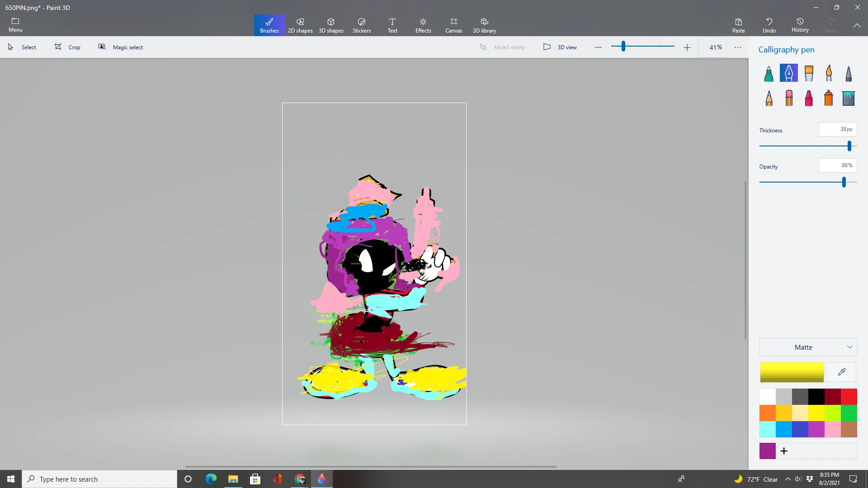Activate the Magic select tool
The width and height of the screenshot is (868, 488).
coord(121,47)
